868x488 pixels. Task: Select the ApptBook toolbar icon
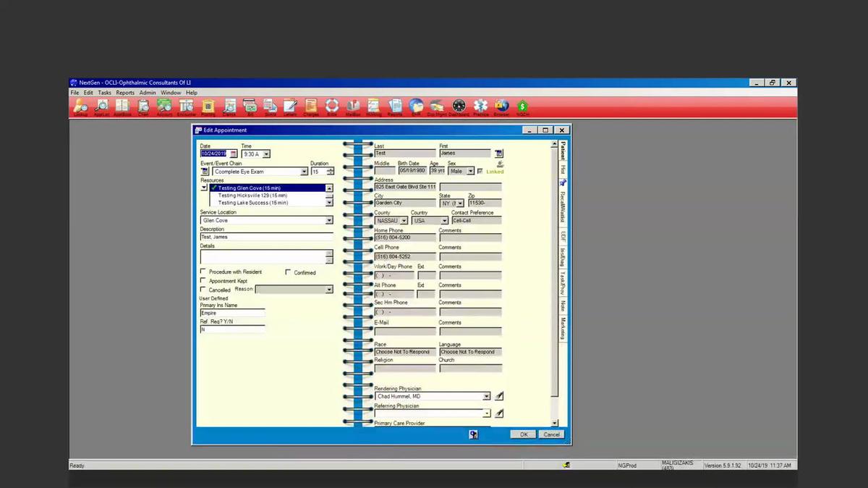pyautogui.click(x=122, y=106)
